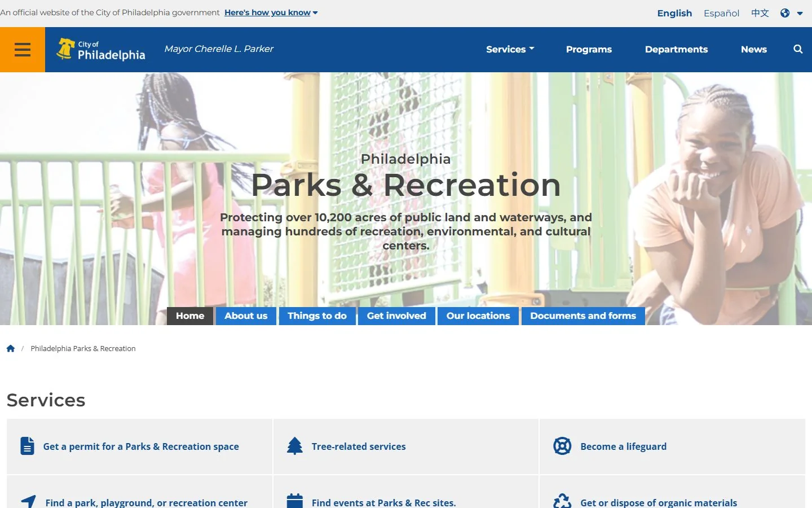Click the City of Philadelphia logo
Viewport: 812px width, 508px height.
point(101,50)
